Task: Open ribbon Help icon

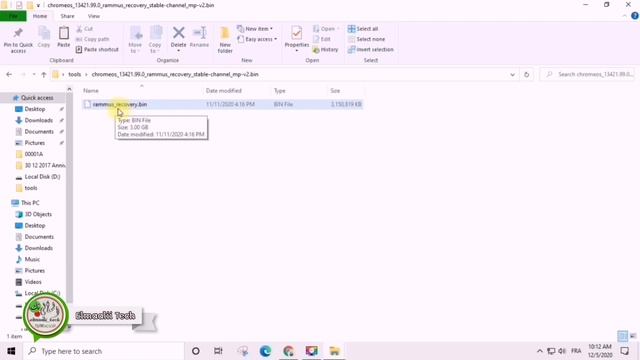Action: click(x=635, y=16)
